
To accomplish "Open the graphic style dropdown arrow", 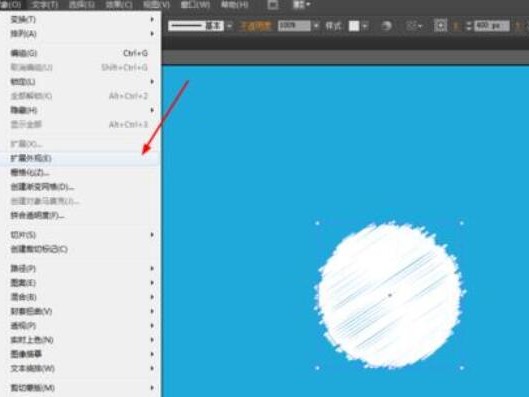I will point(365,26).
